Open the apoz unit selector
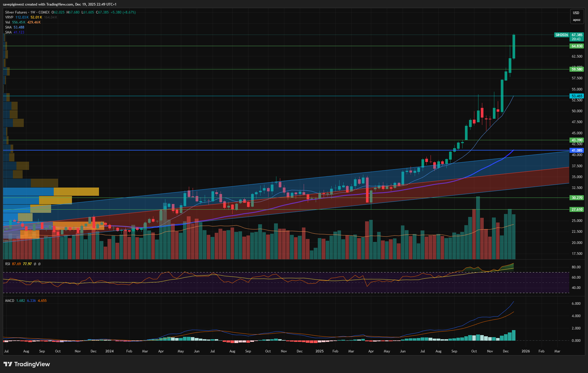 click(x=576, y=20)
